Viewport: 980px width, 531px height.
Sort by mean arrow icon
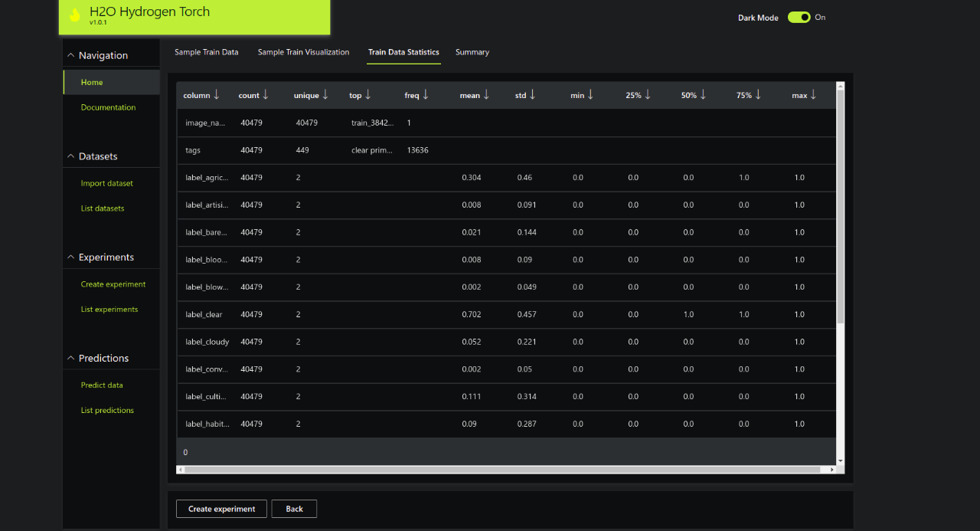(x=486, y=95)
